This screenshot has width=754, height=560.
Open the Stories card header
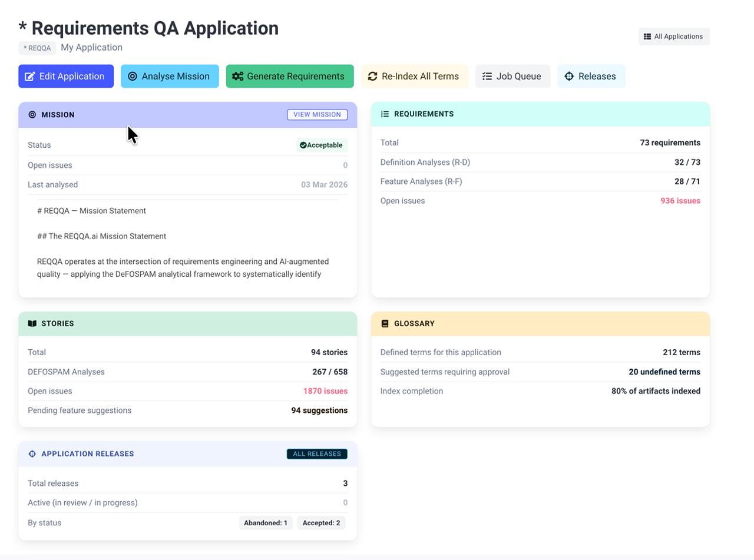[187, 324]
